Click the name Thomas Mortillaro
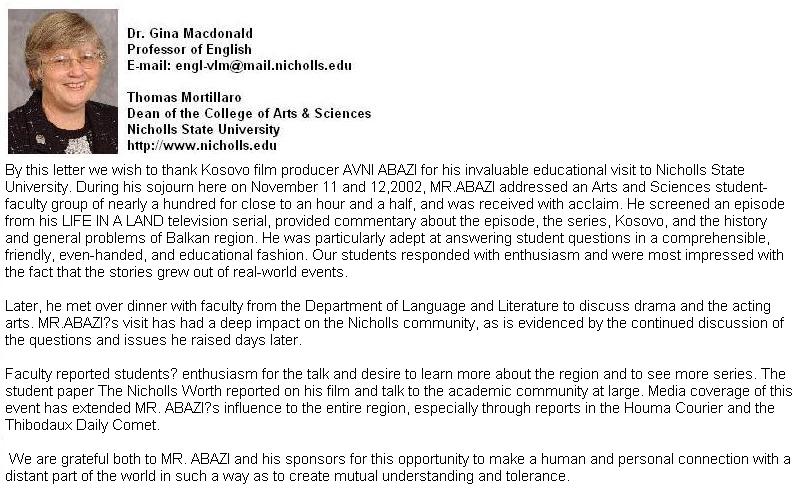 (x=184, y=97)
